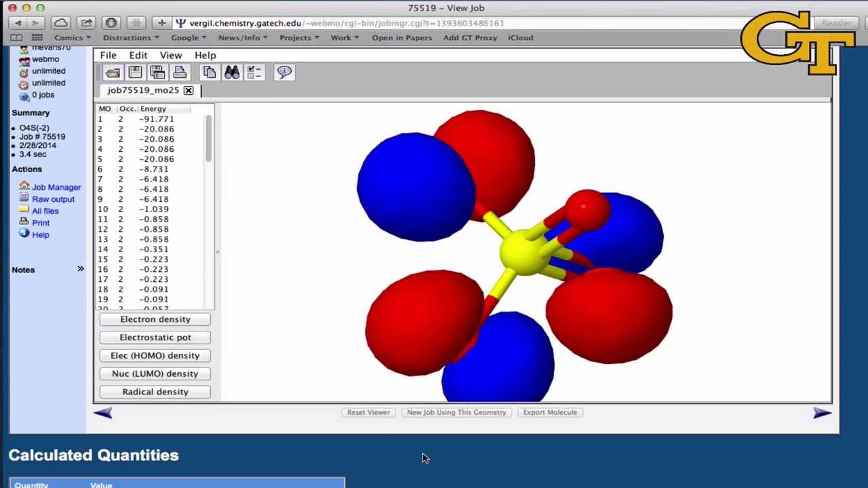
Task: Open Job Manager link
Action: (56, 187)
